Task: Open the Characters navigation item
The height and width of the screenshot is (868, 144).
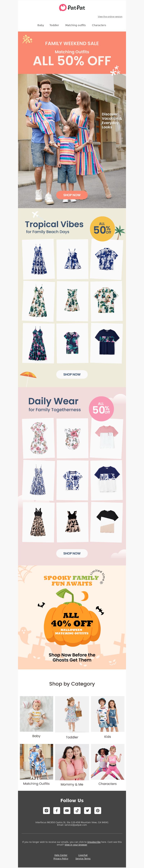Action: (x=99, y=25)
